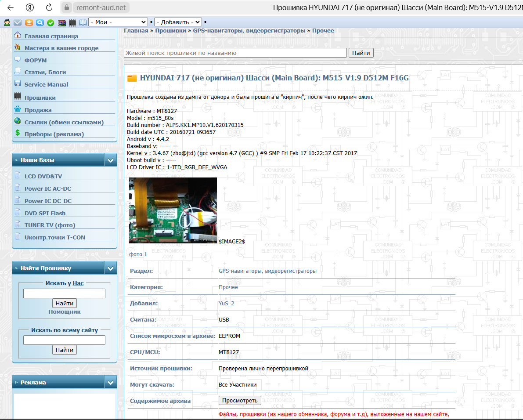Click the фото 1 link

[x=138, y=254]
